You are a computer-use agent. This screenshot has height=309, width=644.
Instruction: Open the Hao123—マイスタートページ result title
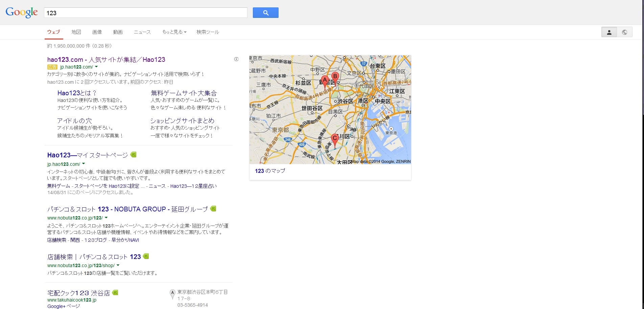coord(88,155)
